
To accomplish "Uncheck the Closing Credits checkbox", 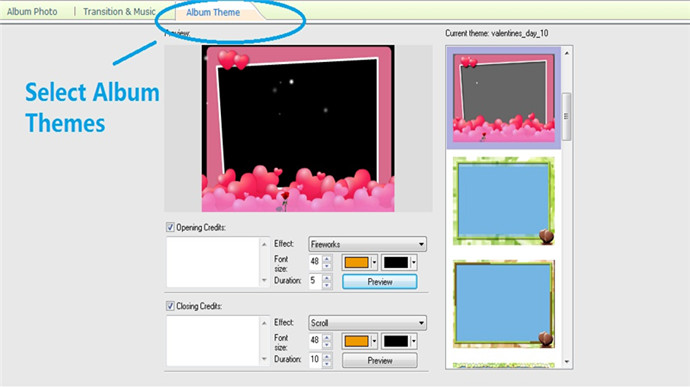I will pos(170,306).
